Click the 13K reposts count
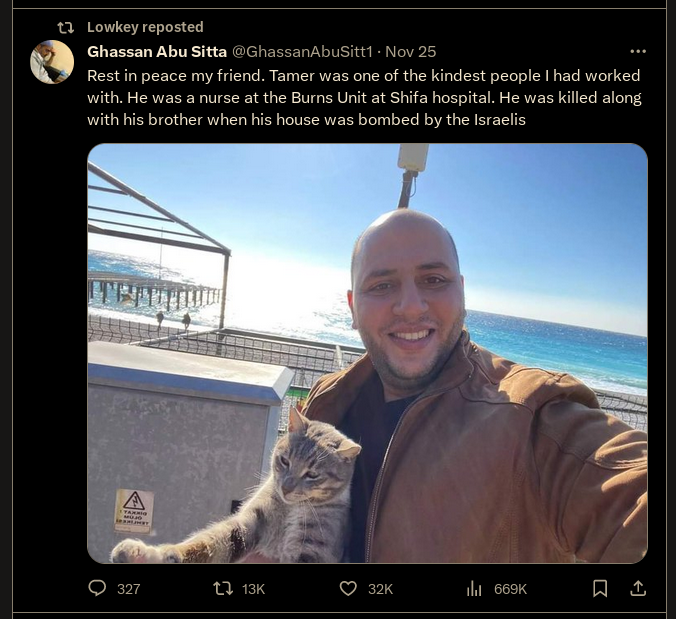Screen dimensions: 676x619 pos(254,589)
